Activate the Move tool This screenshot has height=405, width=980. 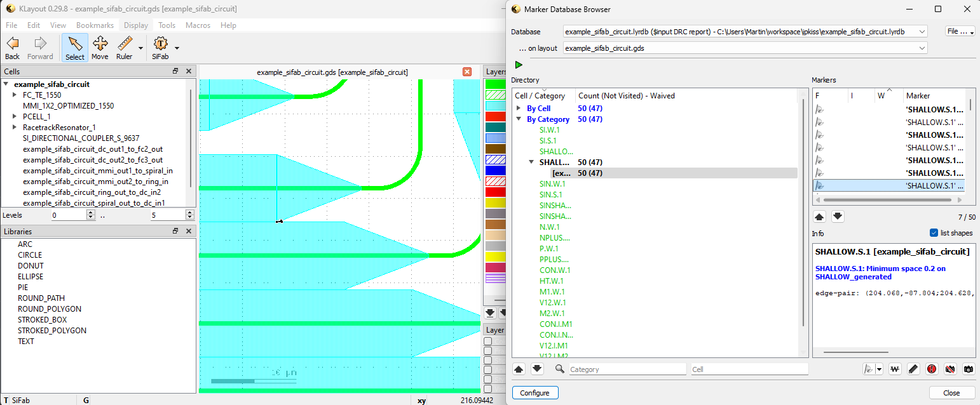[100, 48]
